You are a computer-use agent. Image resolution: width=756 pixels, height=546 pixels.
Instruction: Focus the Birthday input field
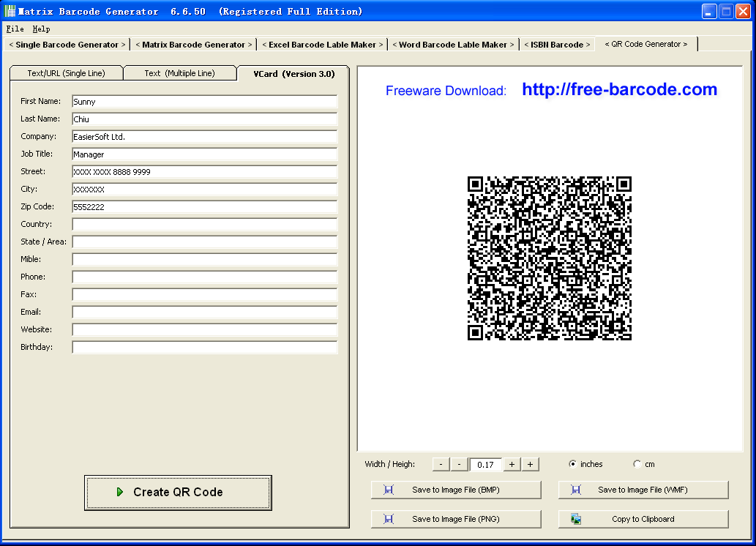(204, 347)
